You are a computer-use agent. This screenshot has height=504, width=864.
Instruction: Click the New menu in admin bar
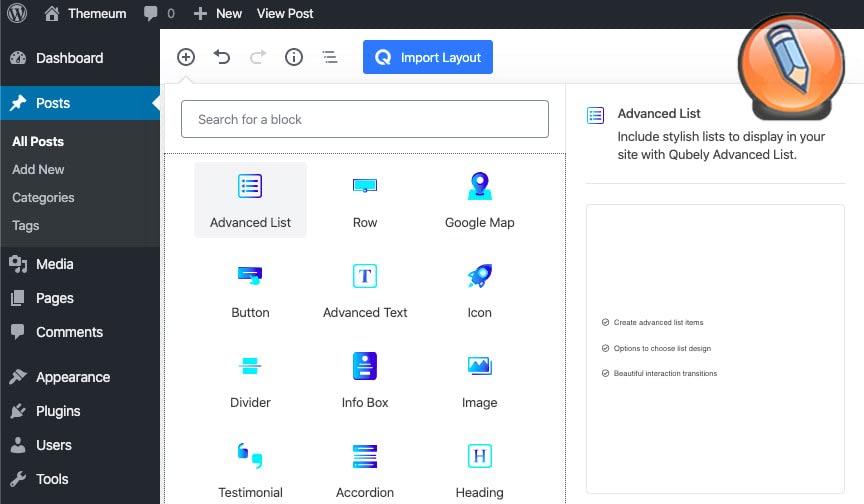coord(218,13)
